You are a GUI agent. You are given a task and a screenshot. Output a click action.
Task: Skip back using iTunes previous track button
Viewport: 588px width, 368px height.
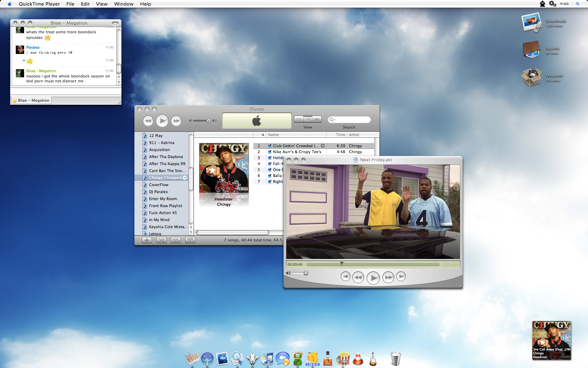[x=148, y=121]
